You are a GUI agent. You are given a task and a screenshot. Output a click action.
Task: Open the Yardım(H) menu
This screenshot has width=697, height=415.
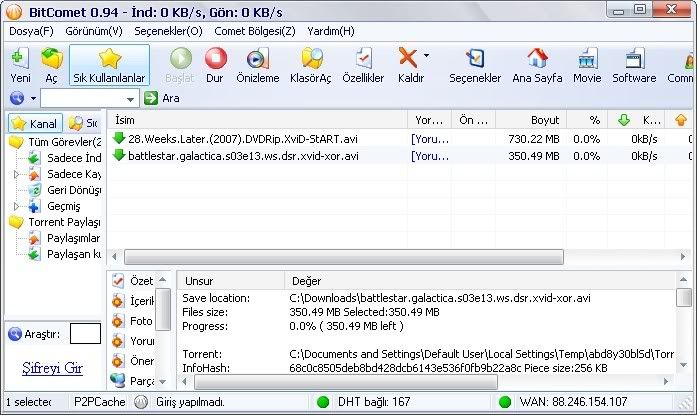click(x=331, y=31)
